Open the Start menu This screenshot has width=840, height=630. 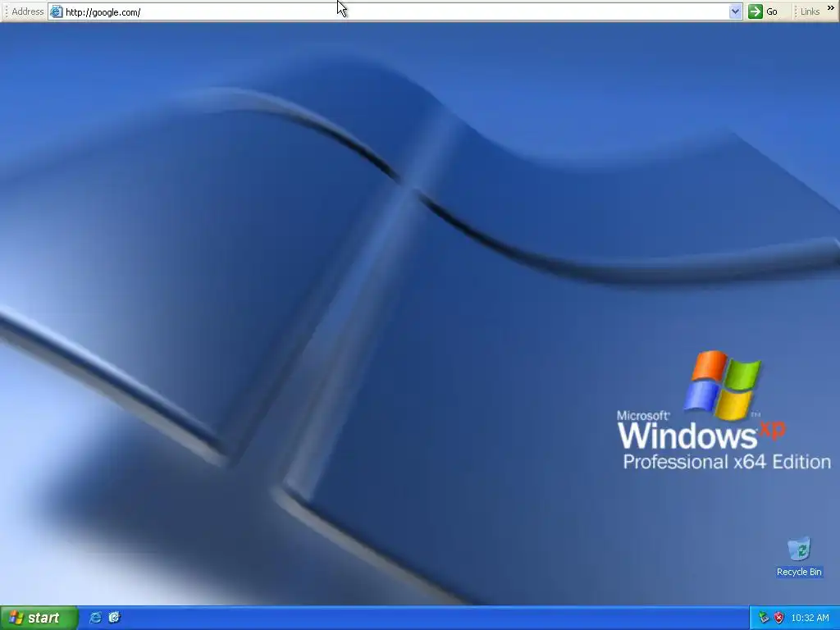(x=39, y=618)
